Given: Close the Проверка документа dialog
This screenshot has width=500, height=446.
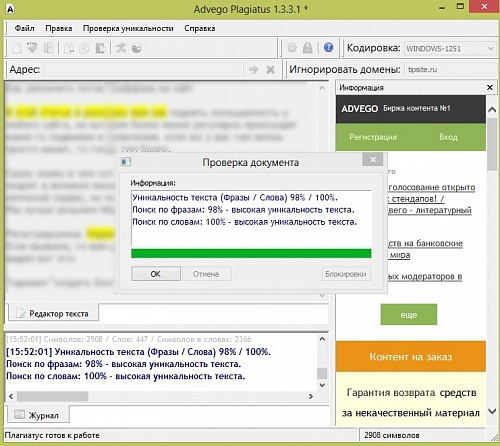Looking at the screenshot, I should coord(373,160).
